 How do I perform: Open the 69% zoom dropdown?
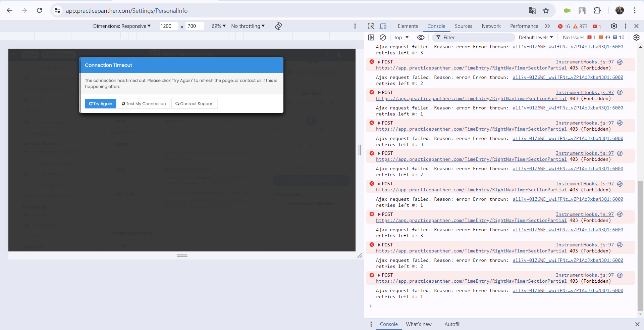pyautogui.click(x=219, y=26)
